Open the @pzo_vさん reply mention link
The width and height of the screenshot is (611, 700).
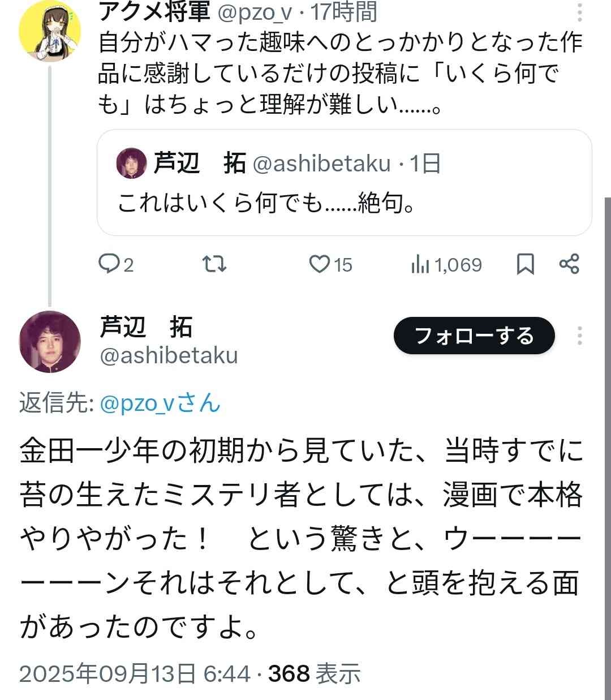click(x=160, y=403)
